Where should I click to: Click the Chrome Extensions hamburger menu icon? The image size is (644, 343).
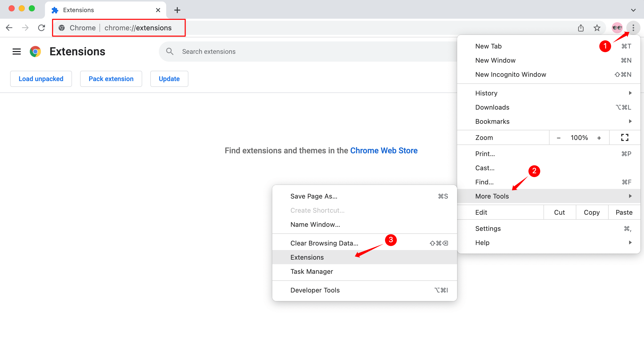coord(17,51)
